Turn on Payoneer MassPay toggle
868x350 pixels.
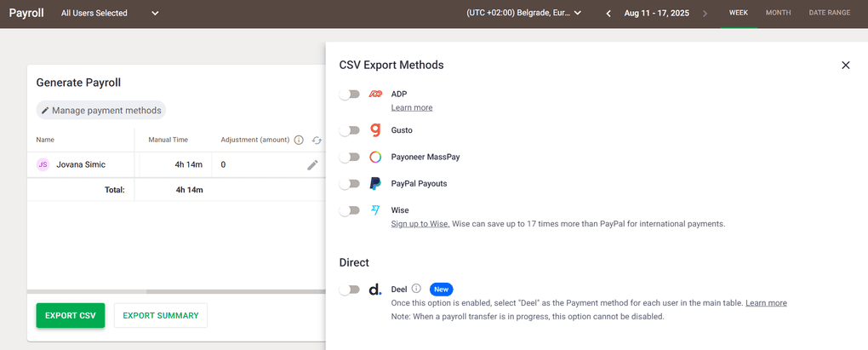click(x=349, y=157)
